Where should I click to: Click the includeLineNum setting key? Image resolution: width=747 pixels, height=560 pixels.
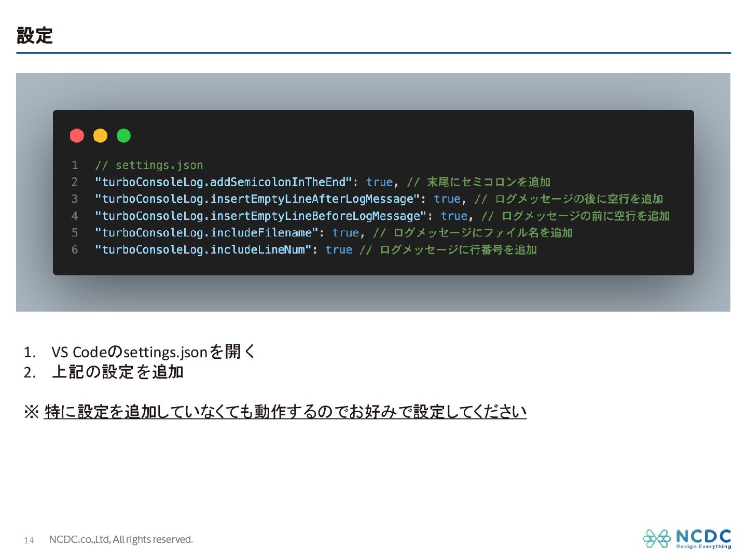coord(203,250)
